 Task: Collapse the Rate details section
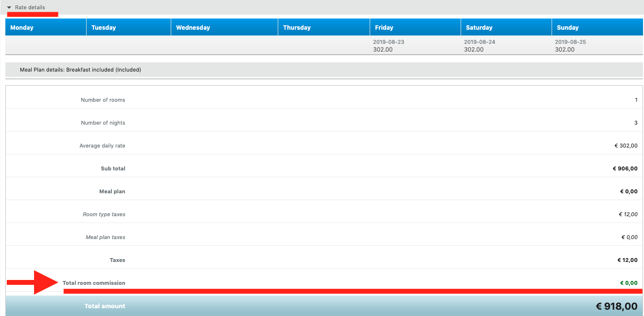(9, 7)
